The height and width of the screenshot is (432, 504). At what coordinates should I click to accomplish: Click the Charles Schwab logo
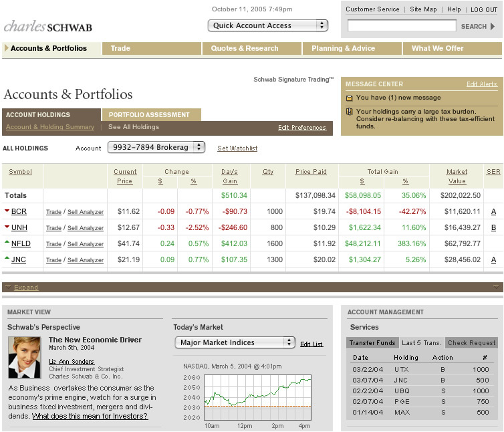click(x=48, y=27)
